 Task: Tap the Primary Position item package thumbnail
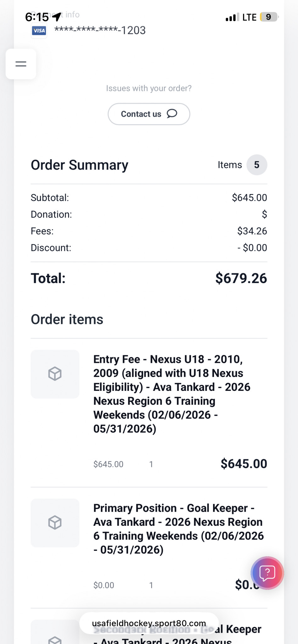pyautogui.click(x=55, y=523)
